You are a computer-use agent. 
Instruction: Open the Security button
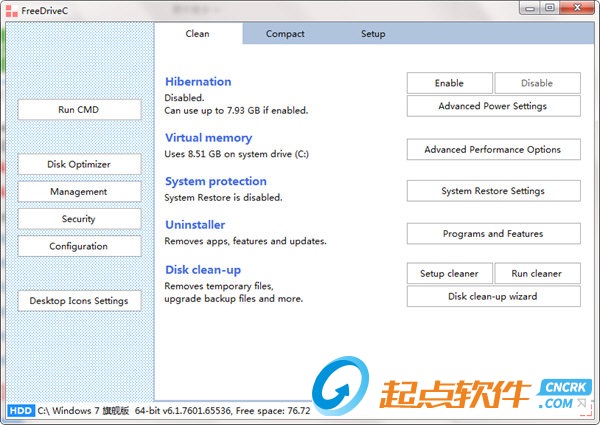[x=79, y=219]
